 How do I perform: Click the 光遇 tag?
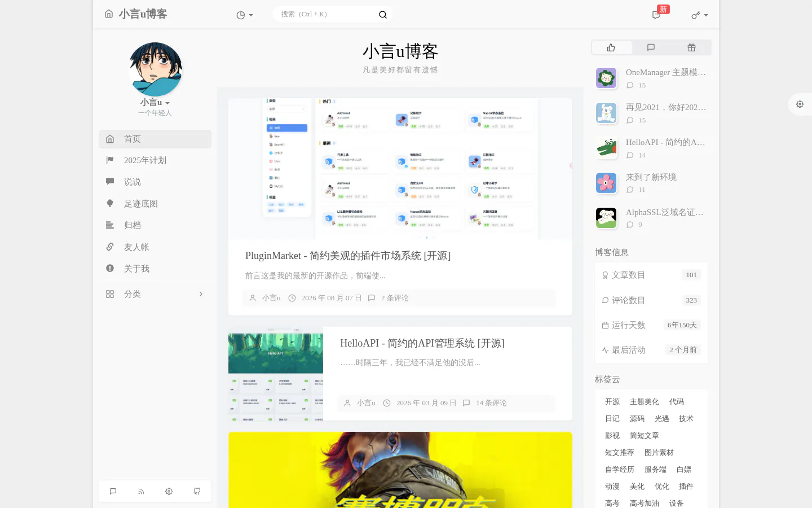(x=662, y=419)
